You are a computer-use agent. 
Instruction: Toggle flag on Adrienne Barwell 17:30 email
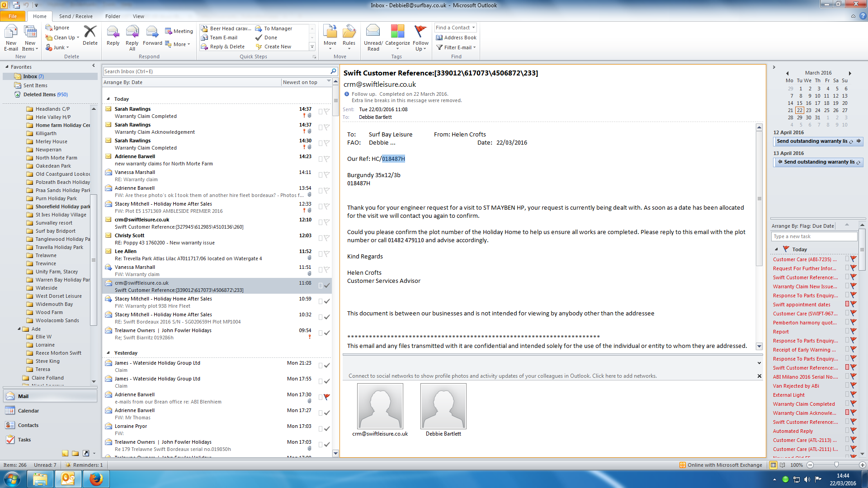tap(327, 397)
